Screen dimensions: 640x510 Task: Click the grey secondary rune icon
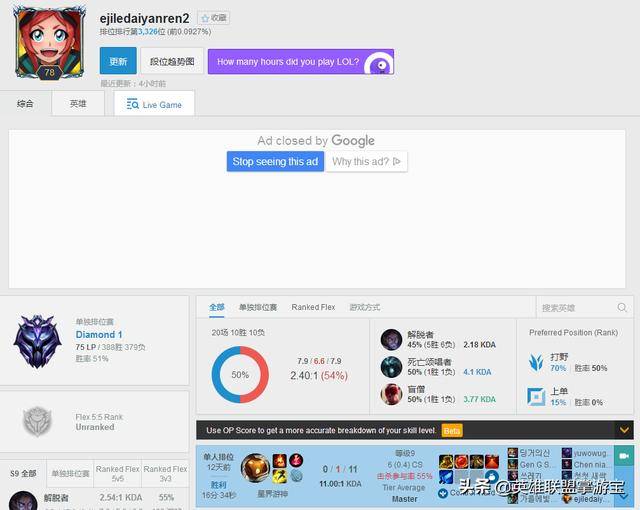(x=296, y=476)
